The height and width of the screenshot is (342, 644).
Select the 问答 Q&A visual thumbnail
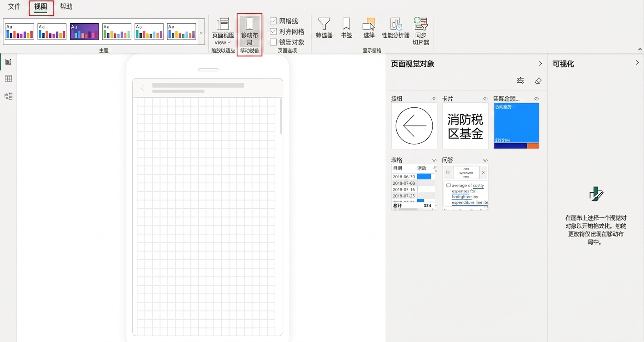[465, 187]
